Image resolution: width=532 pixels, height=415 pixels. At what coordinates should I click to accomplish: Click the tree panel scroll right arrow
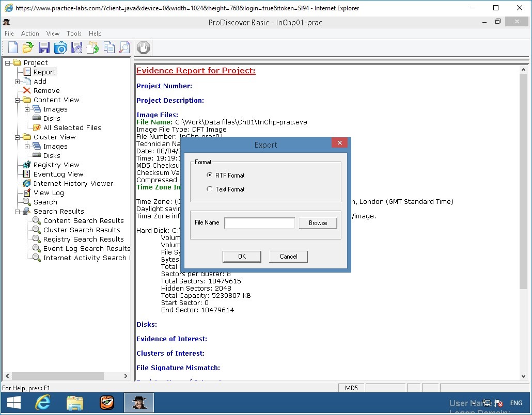pyautogui.click(x=126, y=376)
